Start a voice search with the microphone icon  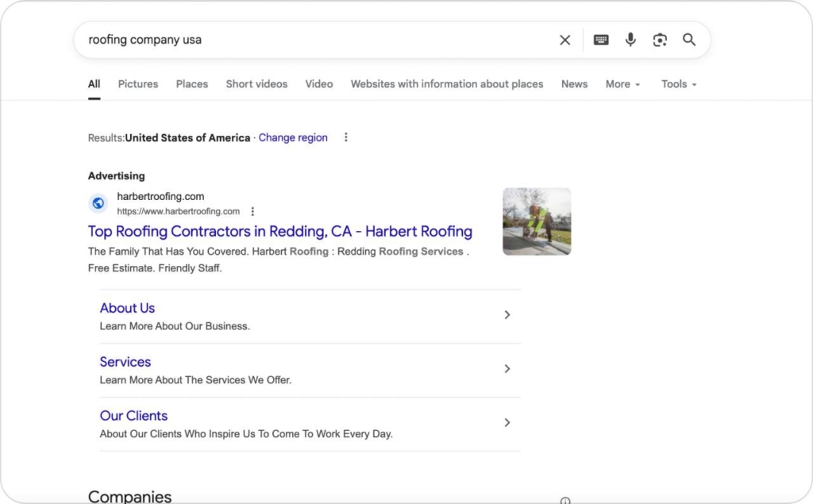pos(630,39)
